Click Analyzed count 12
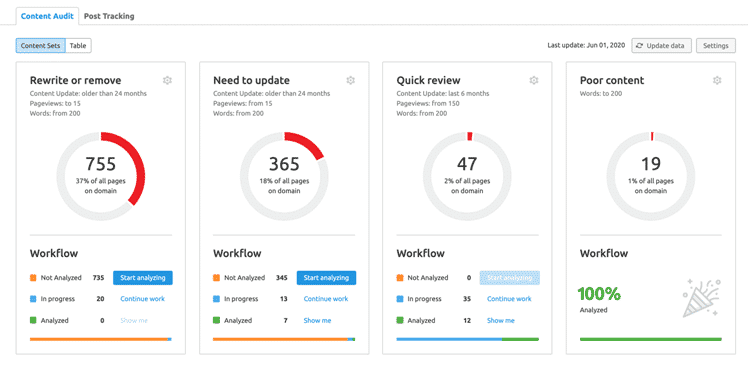Screen dimensions: 748x366 click(467, 321)
